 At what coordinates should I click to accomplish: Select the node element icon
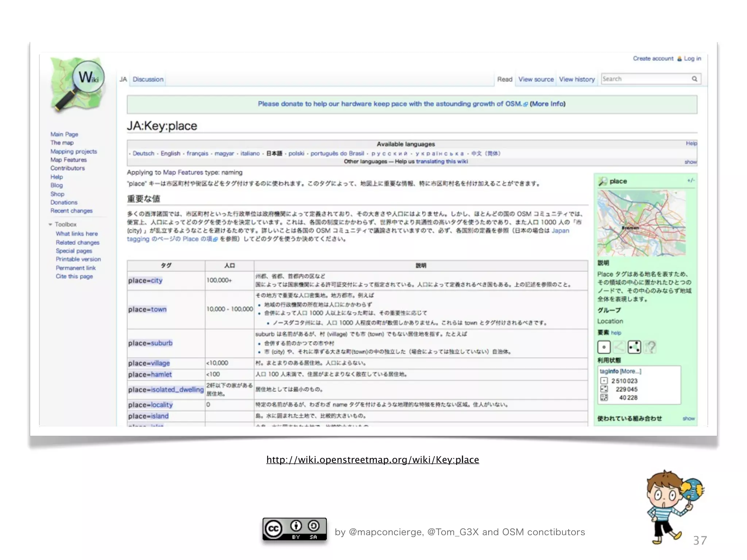[604, 347]
